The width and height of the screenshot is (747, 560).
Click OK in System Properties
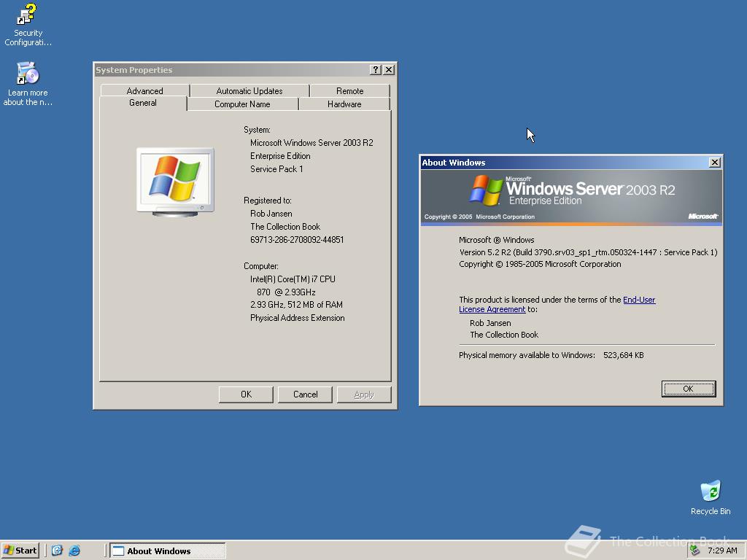[246, 394]
